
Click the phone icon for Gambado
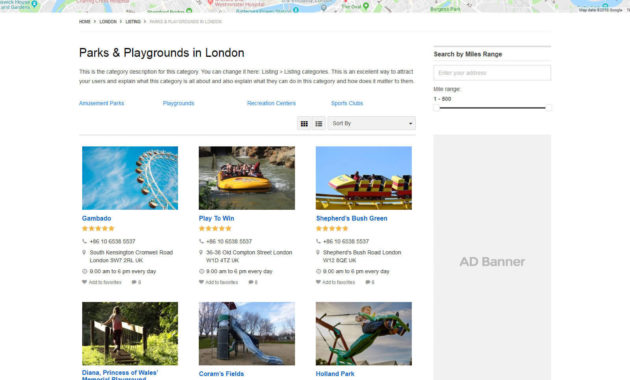click(84, 241)
